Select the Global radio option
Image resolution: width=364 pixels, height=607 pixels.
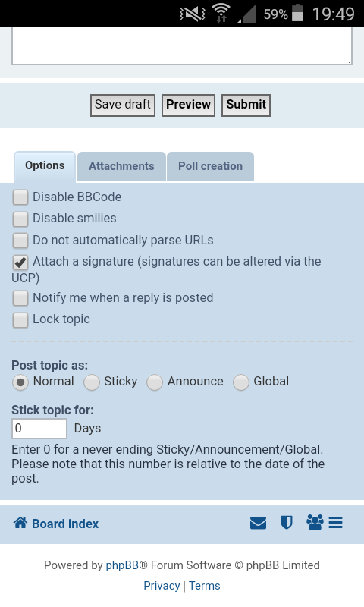tap(240, 382)
